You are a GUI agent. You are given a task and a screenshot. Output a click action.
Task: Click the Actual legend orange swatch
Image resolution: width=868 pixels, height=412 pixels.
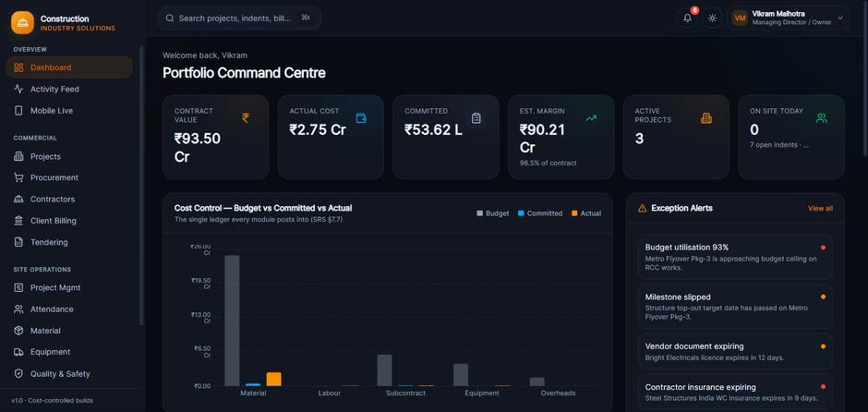point(574,213)
